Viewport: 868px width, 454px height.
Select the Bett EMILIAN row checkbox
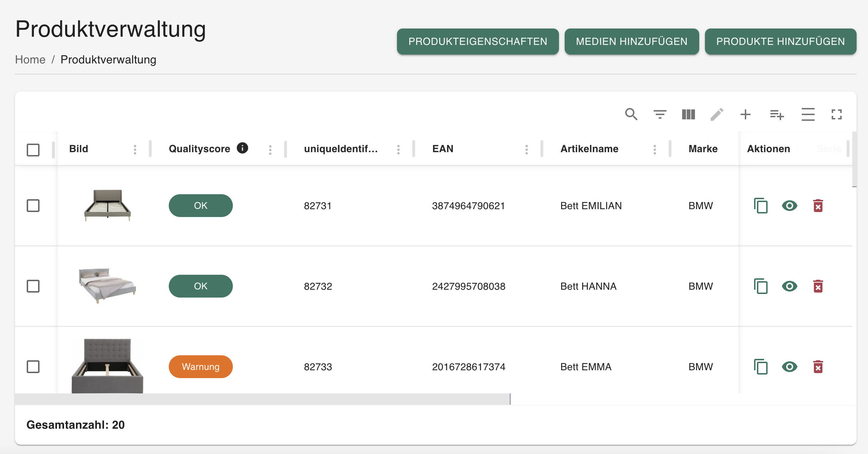(33, 206)
